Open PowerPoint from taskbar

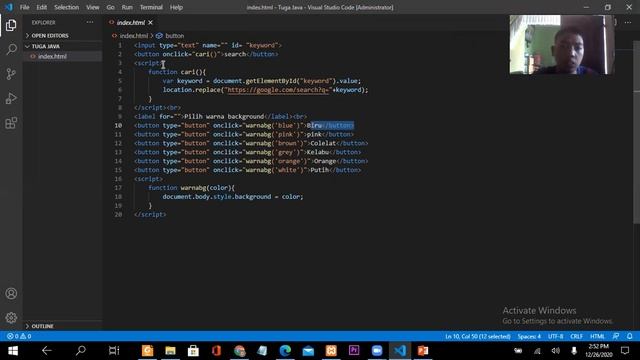423,351
